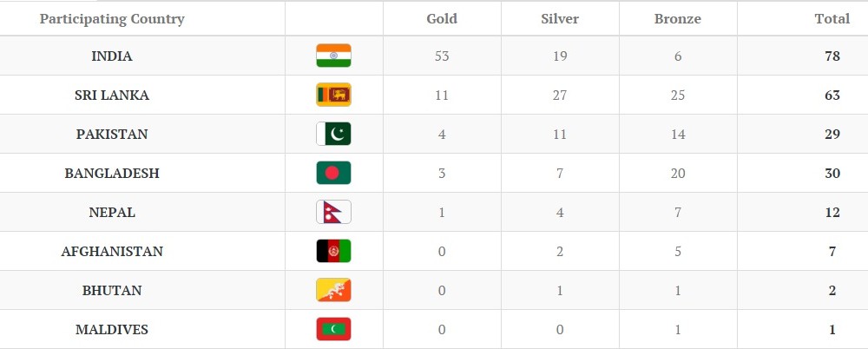This screenshot has height=349, width=868.
Task: Click the Gold column header
Action: point(442,19)
